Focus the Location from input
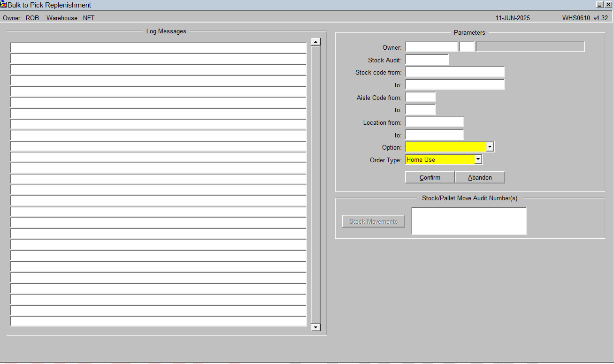 click(x=435, y=122)
